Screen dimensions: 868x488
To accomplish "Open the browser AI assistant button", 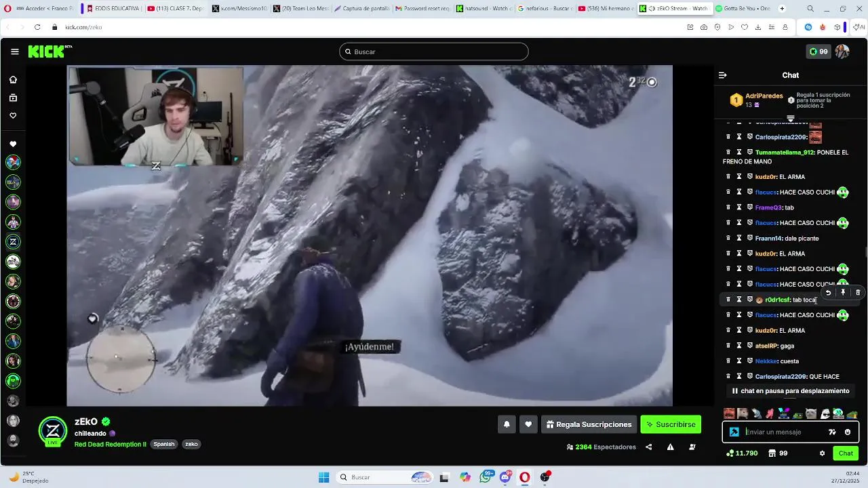I will click(859, 27).
